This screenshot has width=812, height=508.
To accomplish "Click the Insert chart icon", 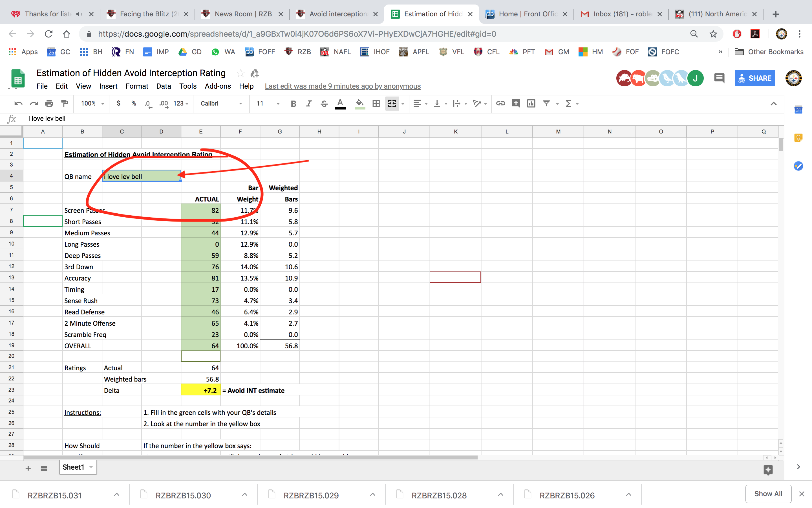I will point(531,104).
